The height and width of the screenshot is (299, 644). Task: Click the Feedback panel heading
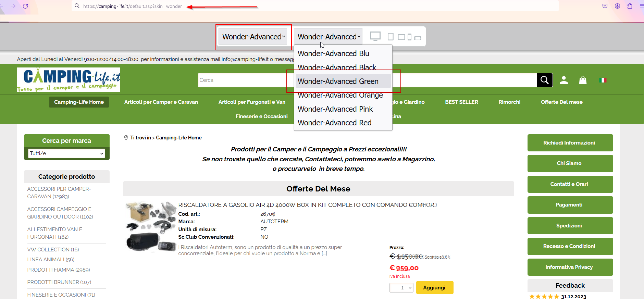point(570,286)
